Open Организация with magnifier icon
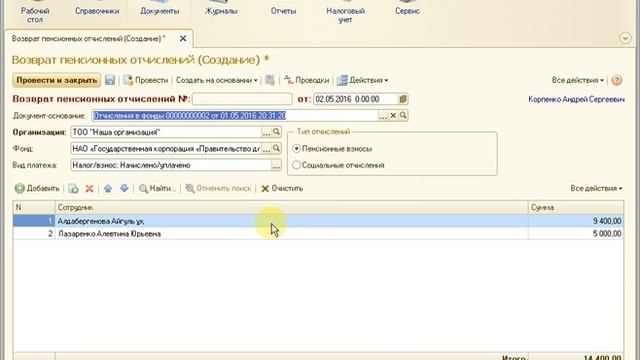Viewport: 640px width, 360px height. click(x=276, y=132)
